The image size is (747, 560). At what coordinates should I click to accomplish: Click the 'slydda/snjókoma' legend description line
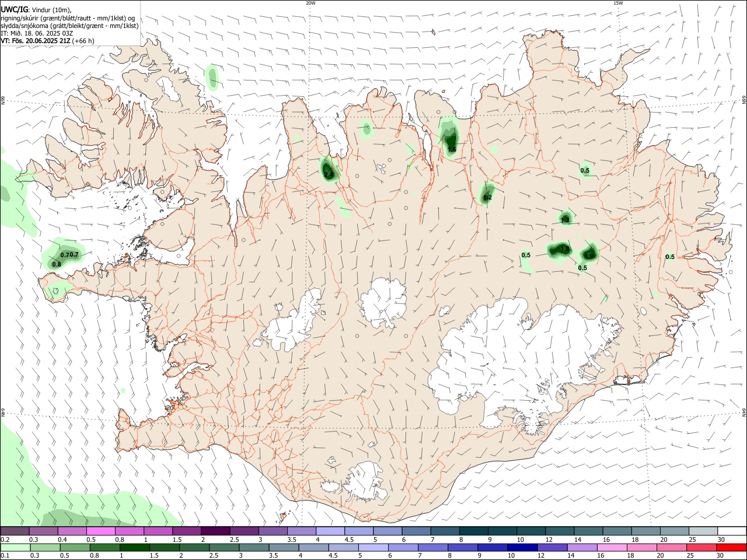(69, 26)
